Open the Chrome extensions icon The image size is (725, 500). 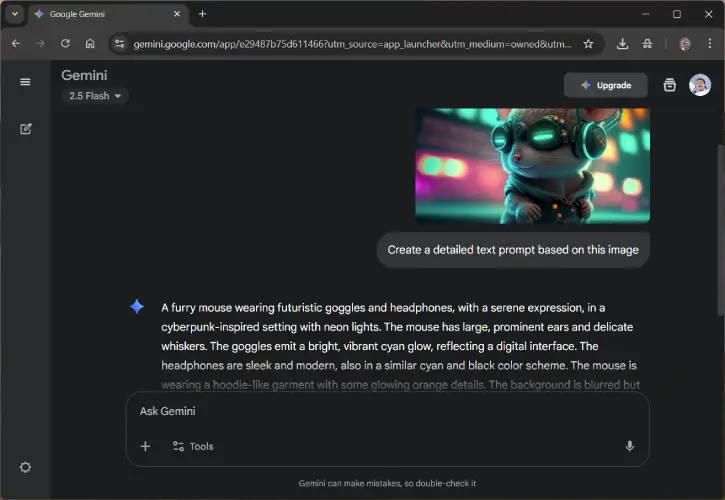[648, 44]
